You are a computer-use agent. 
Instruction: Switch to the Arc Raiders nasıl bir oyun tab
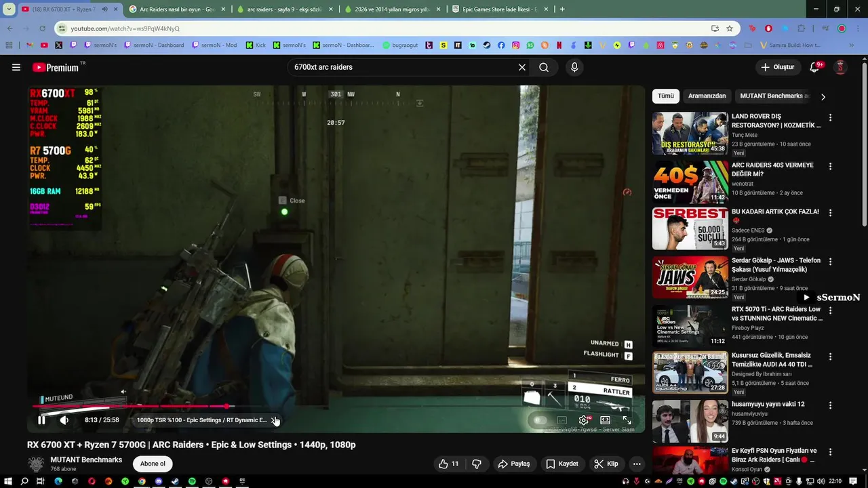click(x=178, y=9)
